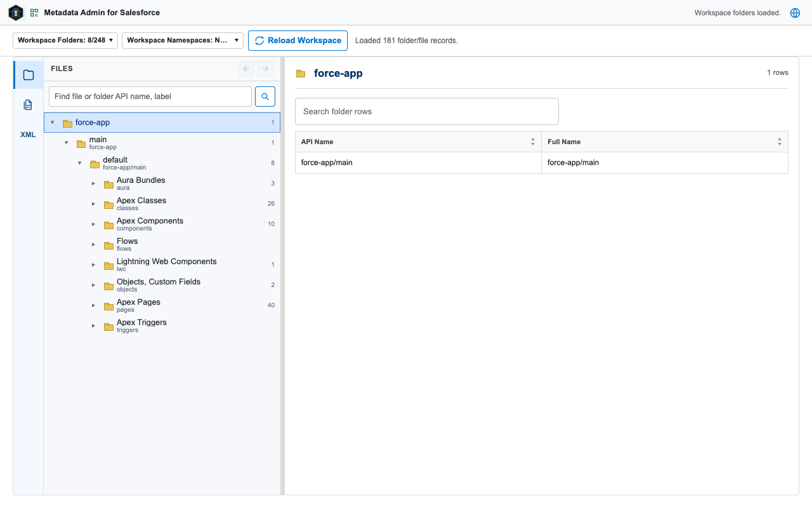Click the FILES panel title
The width and height of the screenshot is (812, 508).
coord(62,69)
